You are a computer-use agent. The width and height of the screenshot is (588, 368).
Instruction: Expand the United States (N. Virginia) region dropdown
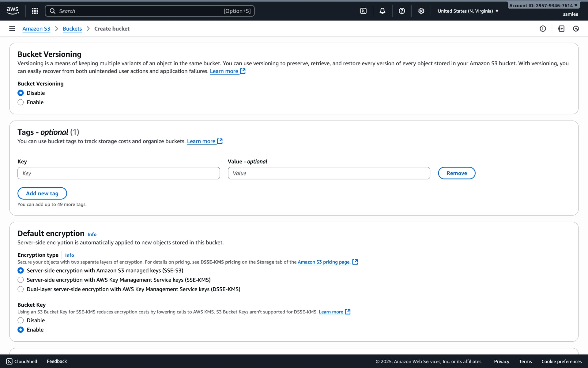pos(468,11)
